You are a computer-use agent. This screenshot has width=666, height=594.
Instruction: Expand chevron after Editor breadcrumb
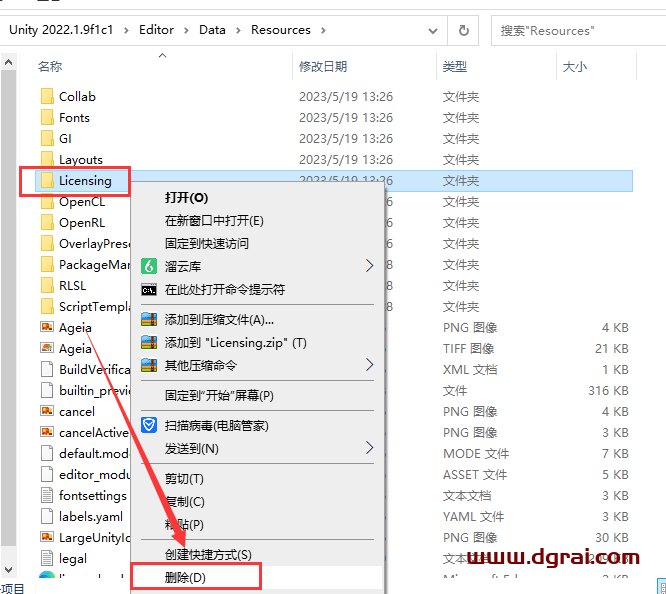tap(186, 31)
